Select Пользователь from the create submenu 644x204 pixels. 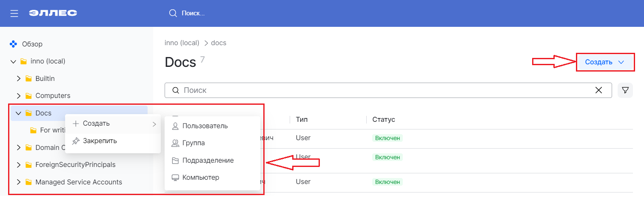tap(205, 126)
